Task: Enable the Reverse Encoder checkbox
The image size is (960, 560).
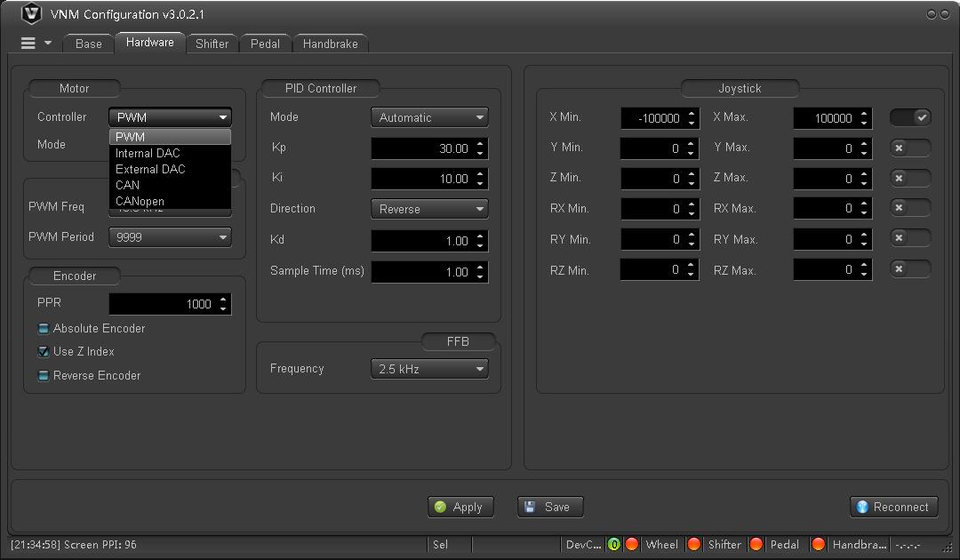Action: point(44,376)
